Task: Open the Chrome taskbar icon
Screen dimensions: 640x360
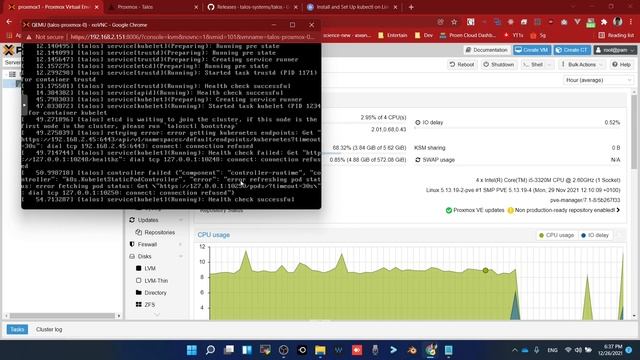Action: pyautogui.click(x=431, y=350)
